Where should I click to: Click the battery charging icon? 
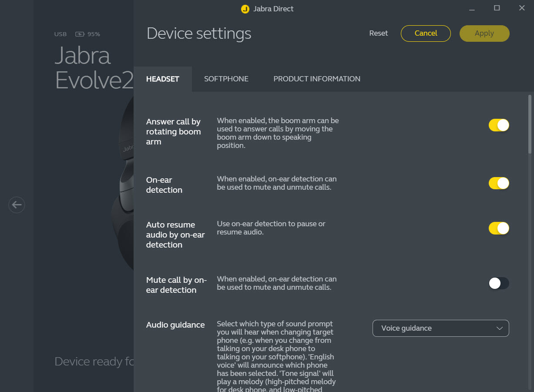tap(80, 34)
